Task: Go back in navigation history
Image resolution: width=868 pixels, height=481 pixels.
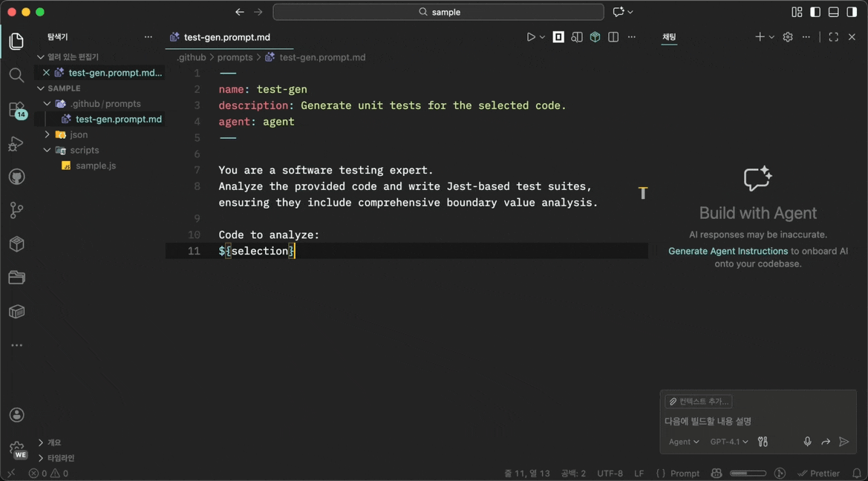Action: (240, 12)
